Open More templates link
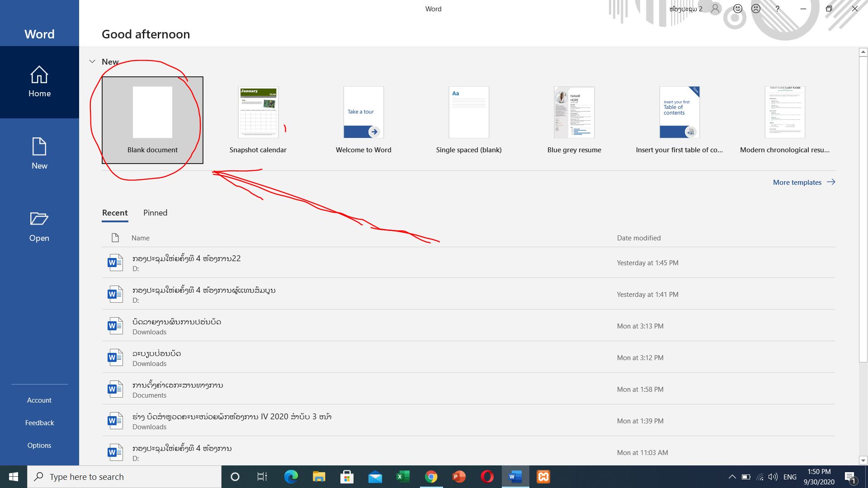The width and height of the screenshot is (868, 488). pos(804,182)
